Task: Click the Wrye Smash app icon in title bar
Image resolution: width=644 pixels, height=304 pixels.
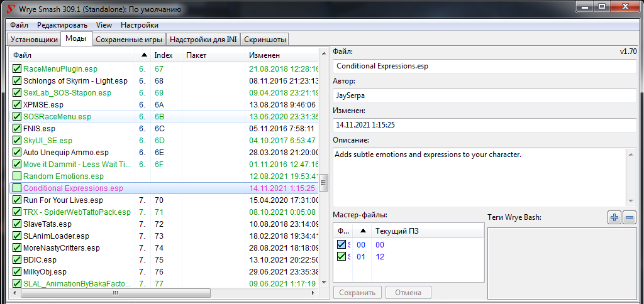Action: coord(9,9)
